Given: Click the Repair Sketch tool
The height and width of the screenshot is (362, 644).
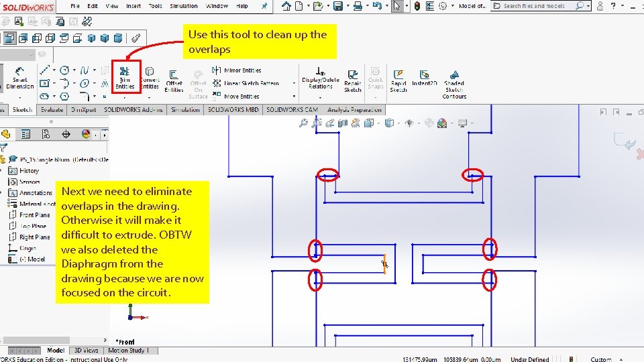Looking at the screenshot, I should [x=353, y=81].
